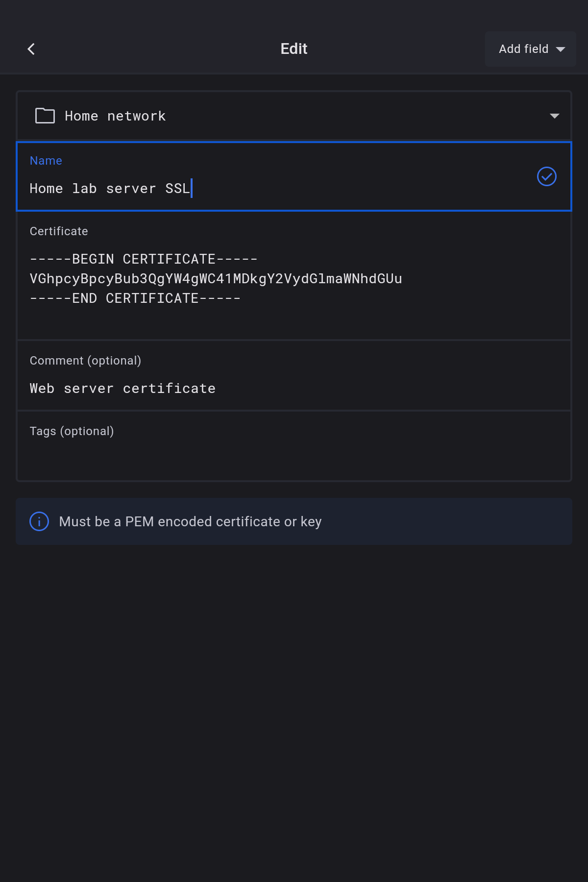Focus the Name field text "Home lab server SSL"
The image size is (588, 882).
pyautogui.click(x=110, y=189)
